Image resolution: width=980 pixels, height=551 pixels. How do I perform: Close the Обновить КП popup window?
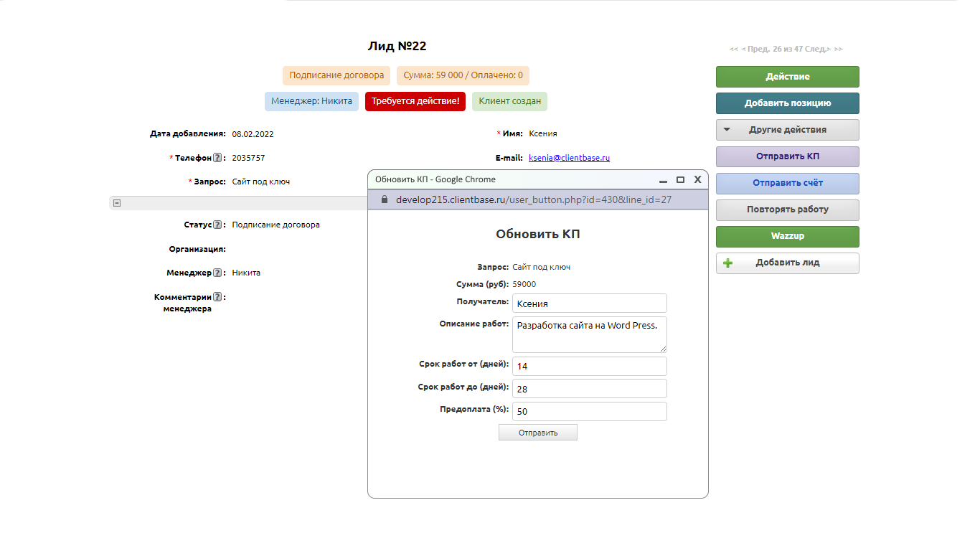click(x=697, y=179)
